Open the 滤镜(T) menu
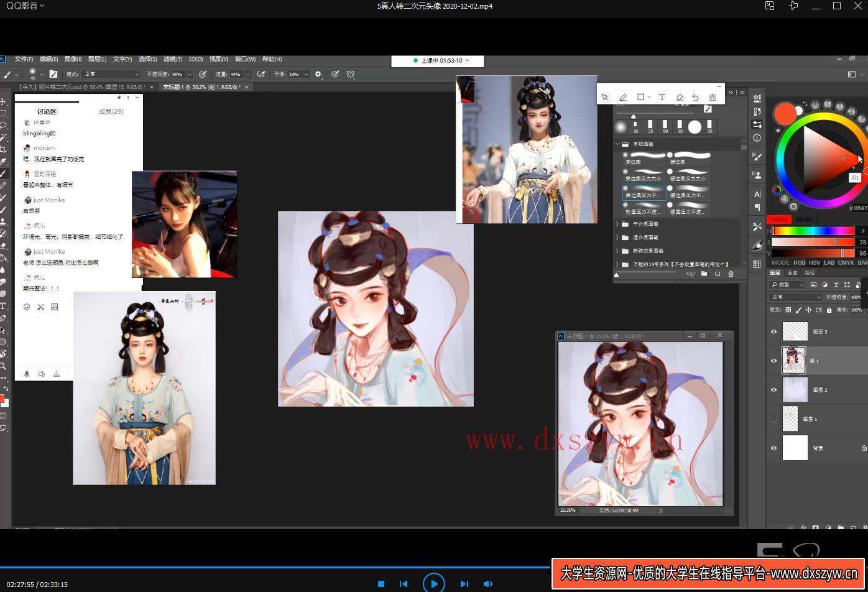This screenshot has height=592, width=868. point(173,59)
